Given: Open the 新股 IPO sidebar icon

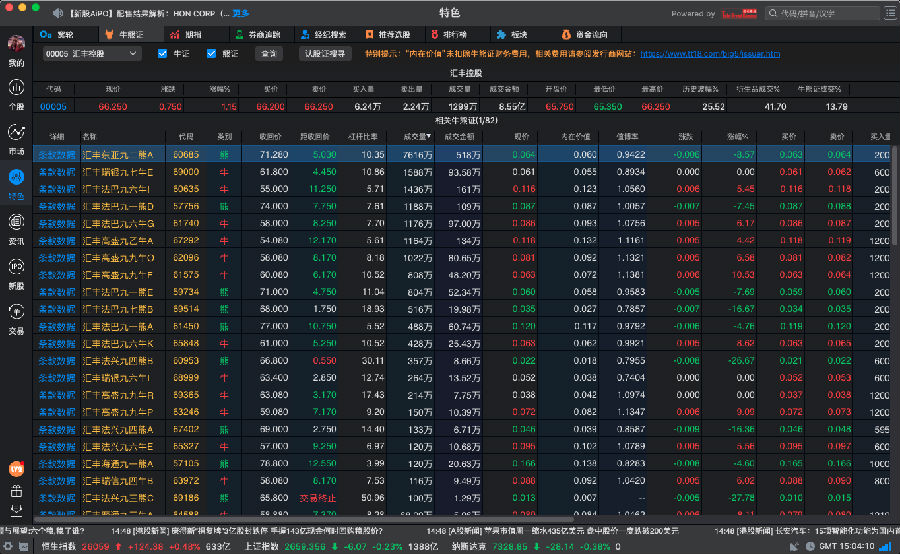Looking at the screenshot, I should pyautogui.click(x=16, y=266).
